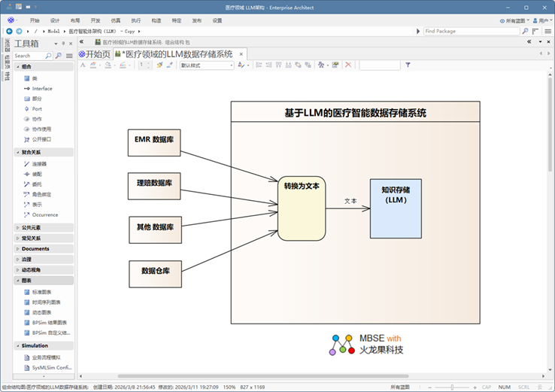Click the Occurrence relationship tool
Image resolution: width=555 pixels, height=392 pixels.
pyautogui.click(x=44, y=214)
